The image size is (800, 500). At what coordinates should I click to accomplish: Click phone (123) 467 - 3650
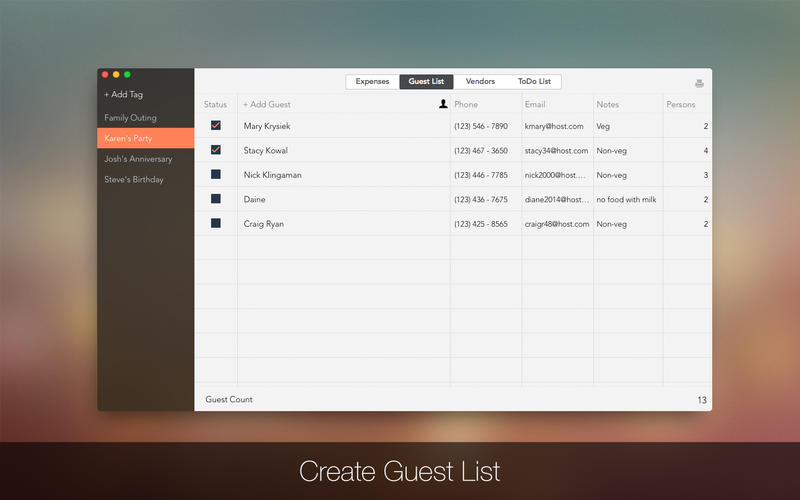[481, 151]
